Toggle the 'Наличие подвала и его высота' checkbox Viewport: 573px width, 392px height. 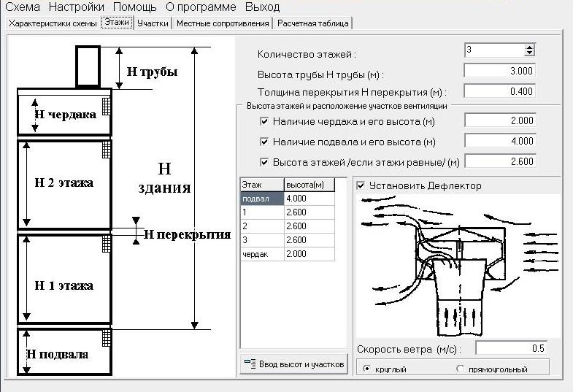click(x=265, y=142)
